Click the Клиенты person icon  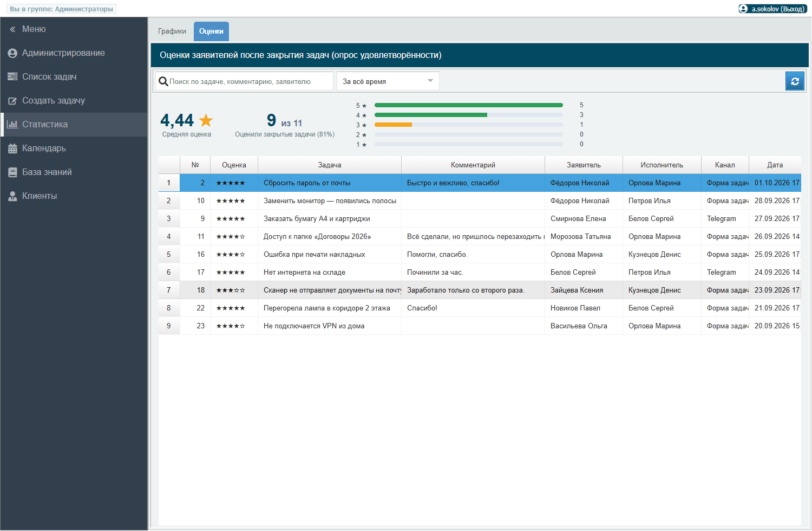pos(12,196)
